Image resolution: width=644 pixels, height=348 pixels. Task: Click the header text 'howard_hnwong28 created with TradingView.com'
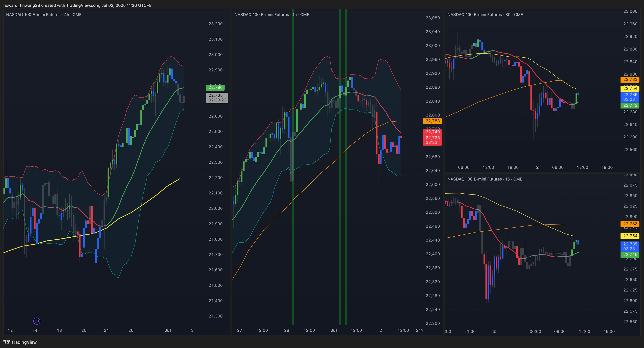tap(51, 5)
